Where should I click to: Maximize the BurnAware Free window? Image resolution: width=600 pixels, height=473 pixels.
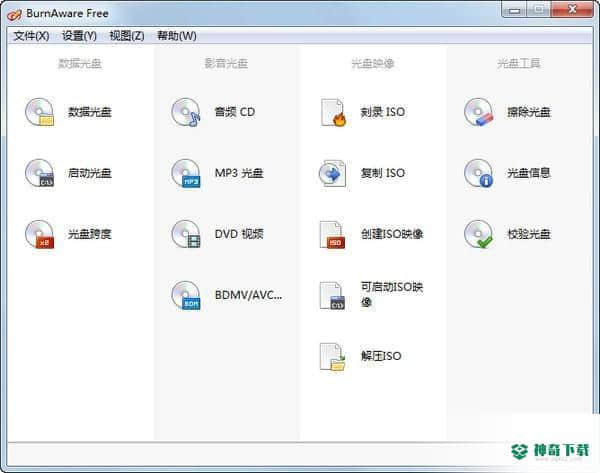tap(539, 10)
